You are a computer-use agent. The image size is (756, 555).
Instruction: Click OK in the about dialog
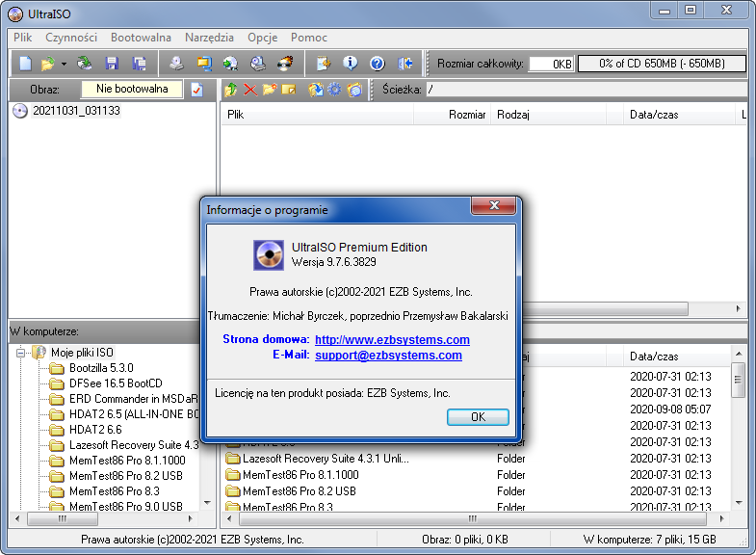coord(478,417)
